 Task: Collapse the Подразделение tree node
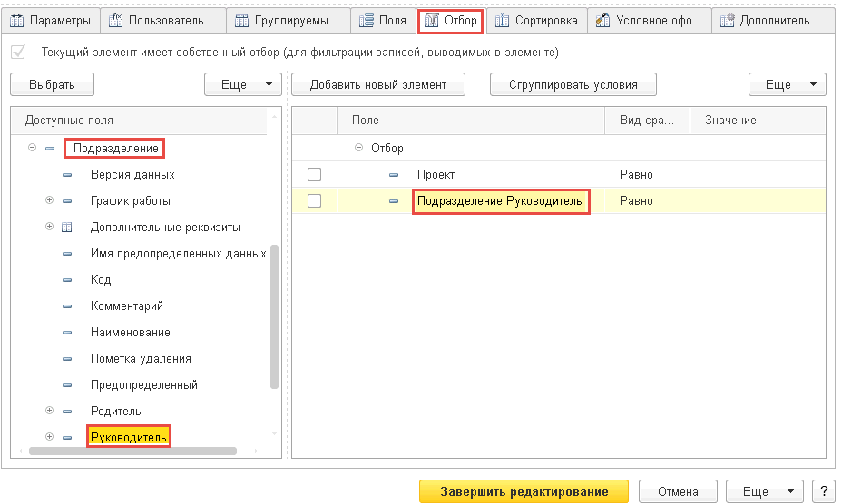click(33, 148)
